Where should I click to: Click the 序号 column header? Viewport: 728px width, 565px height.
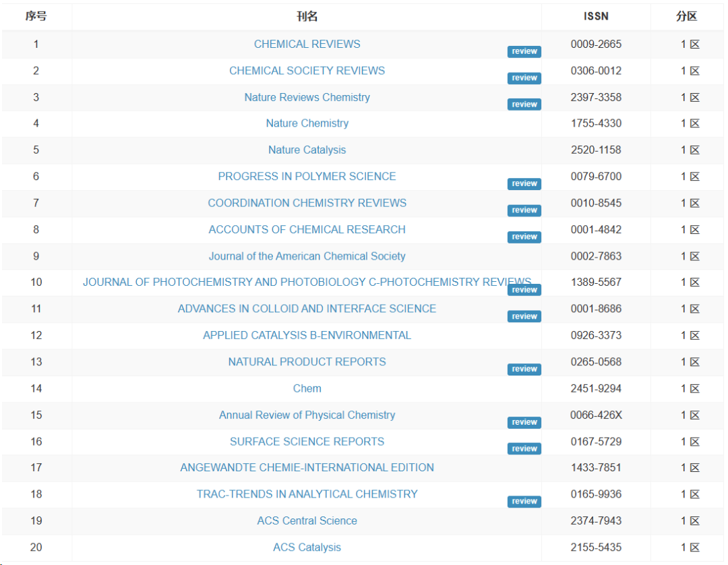click(x=36, y=16)
